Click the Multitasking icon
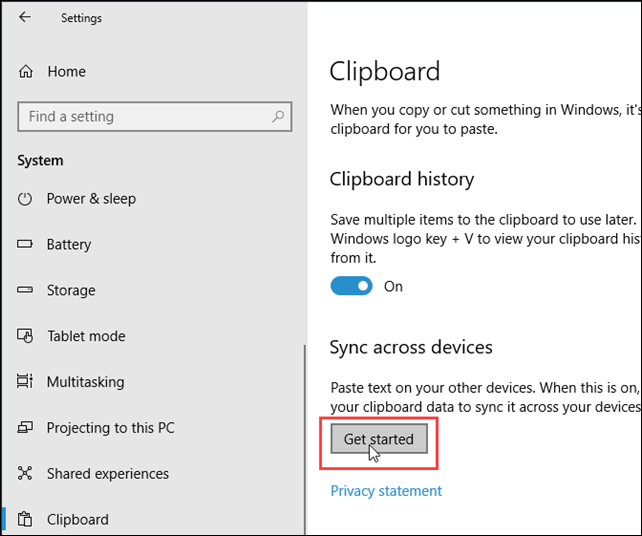Image resolution: width=642 pixels, height=536 pixels. pyautogui.click(x=25, y=381)
